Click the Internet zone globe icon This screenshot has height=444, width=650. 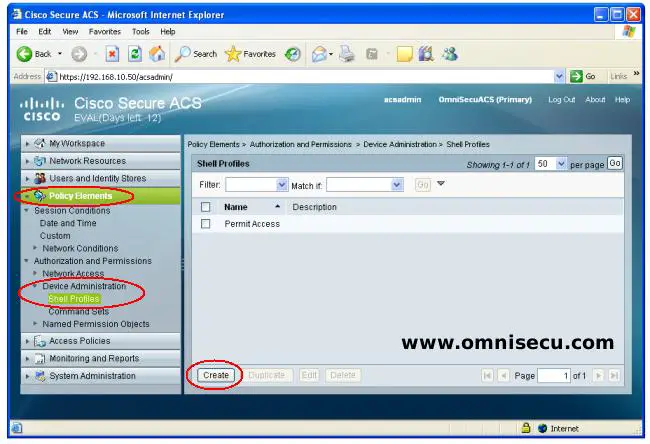pos(542,428)
